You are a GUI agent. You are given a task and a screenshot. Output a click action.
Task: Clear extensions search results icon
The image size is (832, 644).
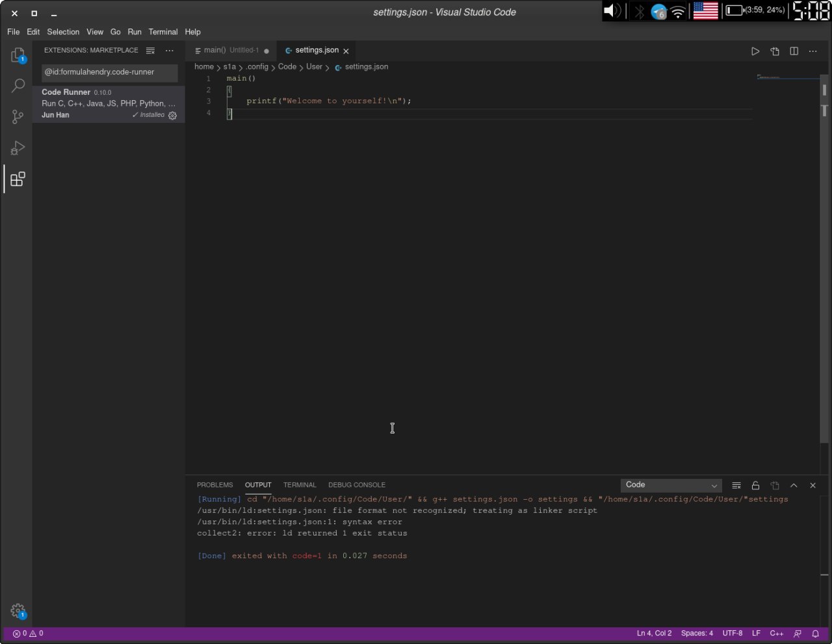pos(151,51)
